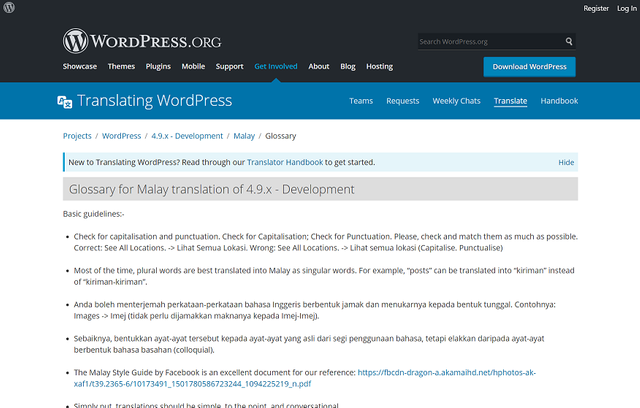
Task: Click the Malay breadcrumb link
Action: coord(244,136)
